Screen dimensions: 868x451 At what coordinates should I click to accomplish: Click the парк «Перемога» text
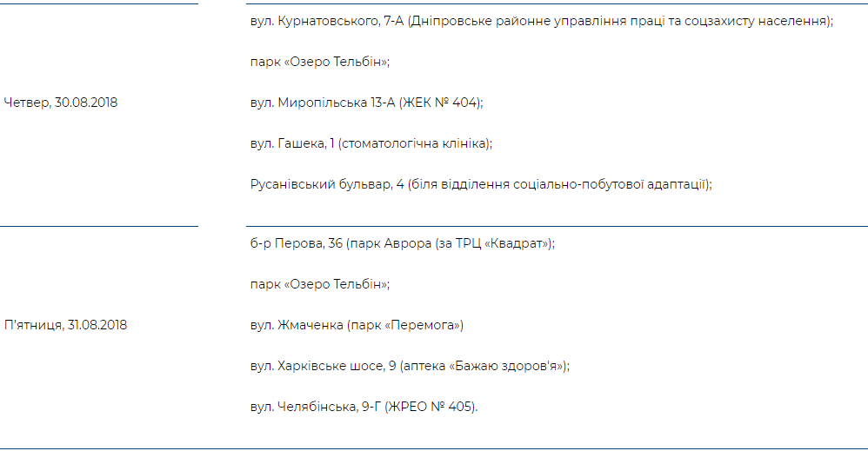click(x=405, y=325)
